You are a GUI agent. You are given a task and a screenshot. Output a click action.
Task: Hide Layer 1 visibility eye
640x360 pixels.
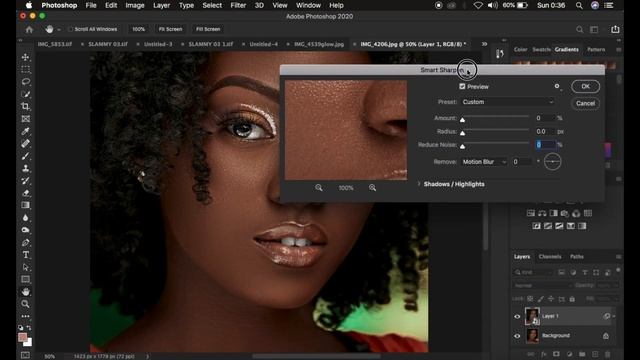pos(517,316)
